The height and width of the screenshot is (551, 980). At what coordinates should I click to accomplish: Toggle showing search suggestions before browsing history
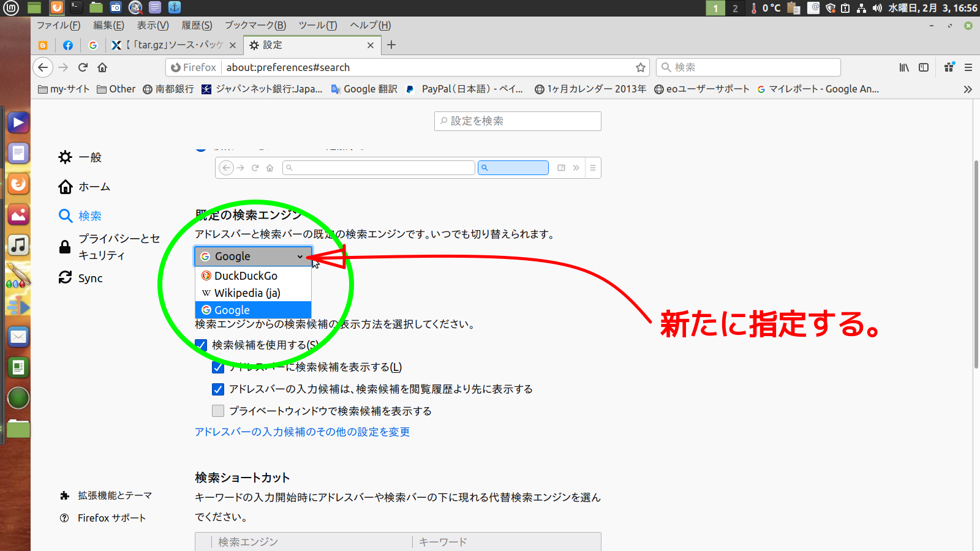pyautogui.click(x=218, y=389)
